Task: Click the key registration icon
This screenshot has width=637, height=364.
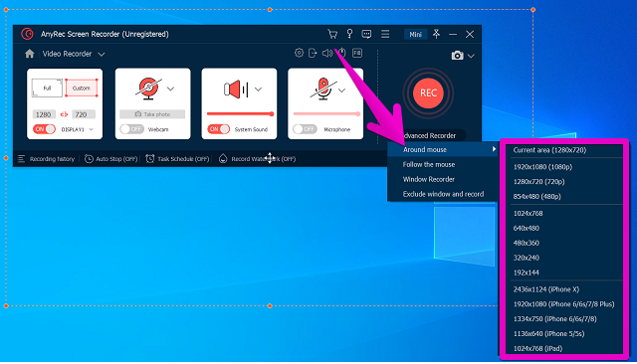Action: tap(349, 34)
